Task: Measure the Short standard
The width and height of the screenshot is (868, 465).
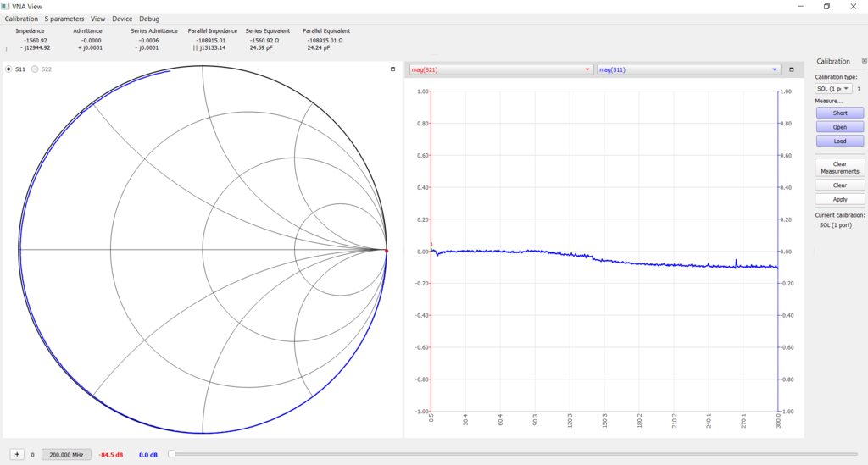Action: (840, 113)
